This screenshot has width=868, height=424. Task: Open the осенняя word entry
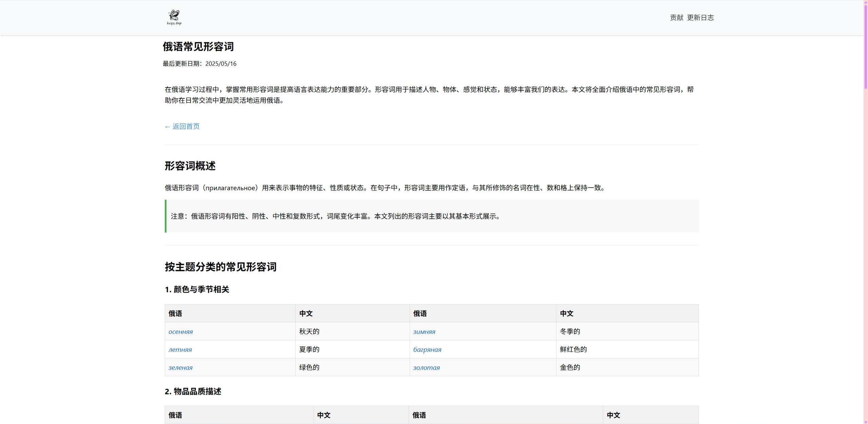click(x=181, y=331)
